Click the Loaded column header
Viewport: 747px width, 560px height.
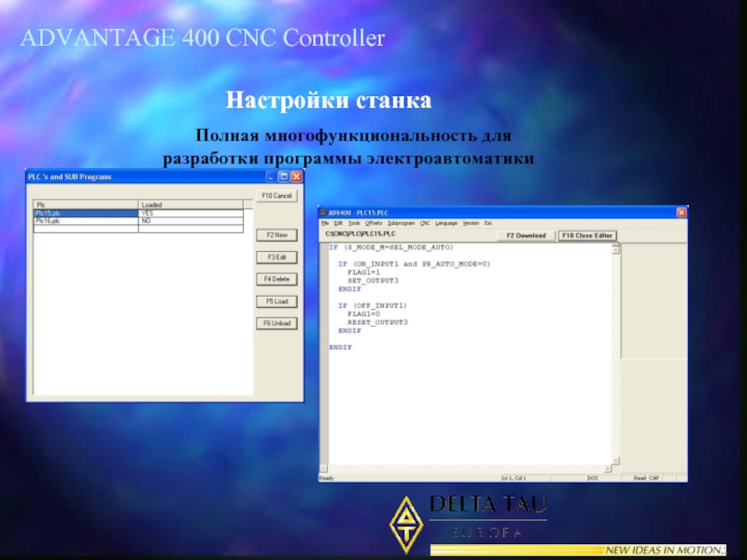pos(191,204)
